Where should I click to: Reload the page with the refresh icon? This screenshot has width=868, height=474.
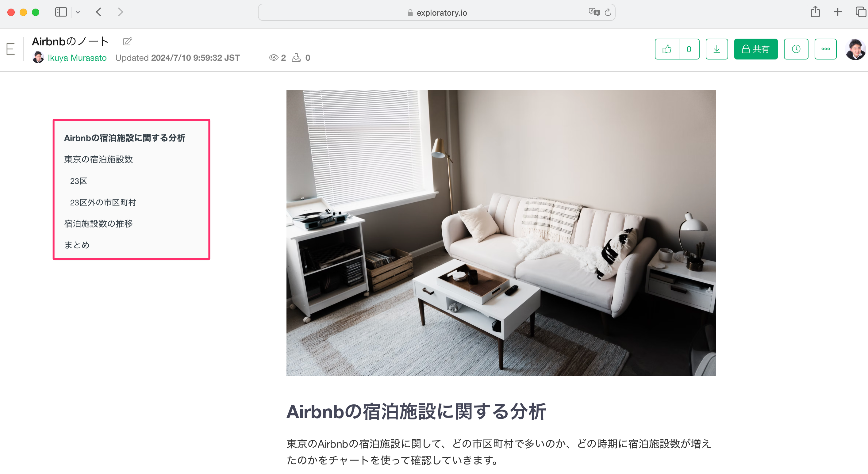[x=608, y=13]
